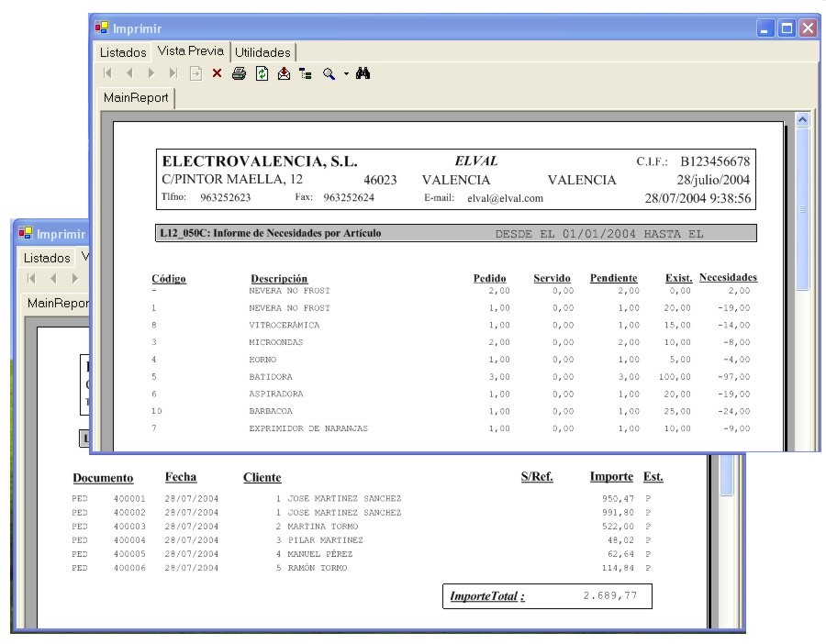
Task: Click EXPRIMIDOR DE NARANJAS row
Action: coord(308,428)
